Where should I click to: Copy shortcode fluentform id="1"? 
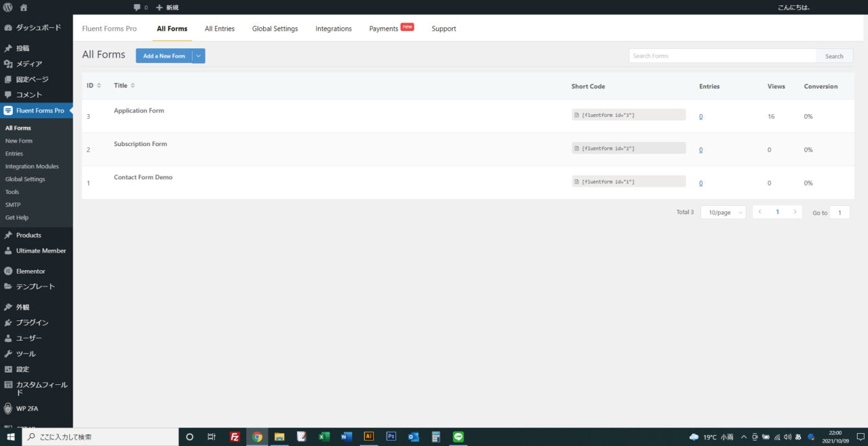pyautogui.click(x=629, y=181)
